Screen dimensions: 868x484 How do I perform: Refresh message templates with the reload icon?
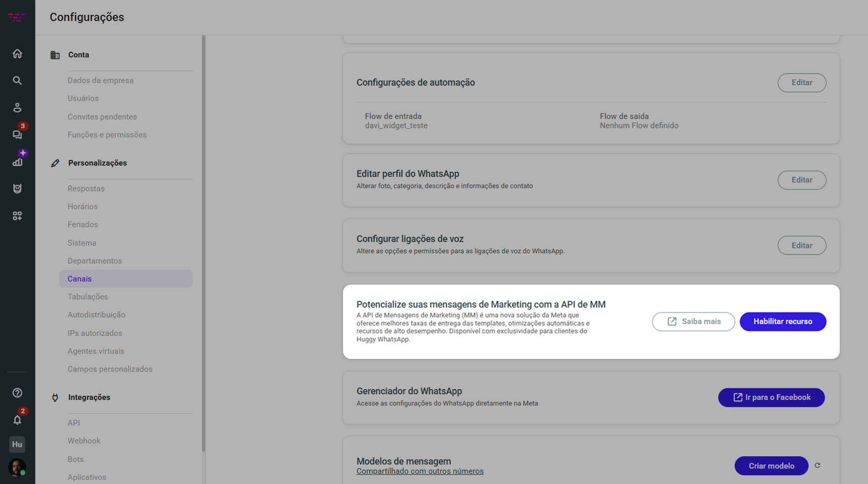[818, 466]
